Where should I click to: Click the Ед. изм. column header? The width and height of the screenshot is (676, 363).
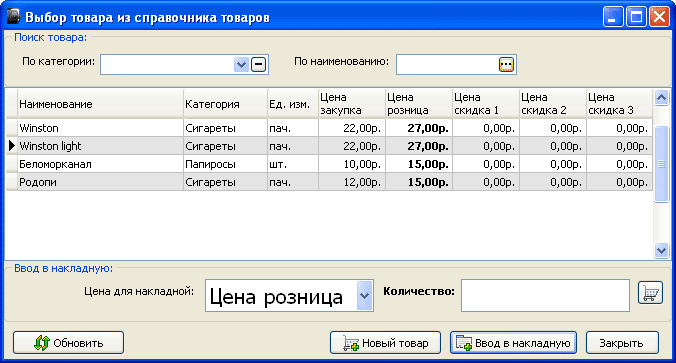[x=293, y=104]
